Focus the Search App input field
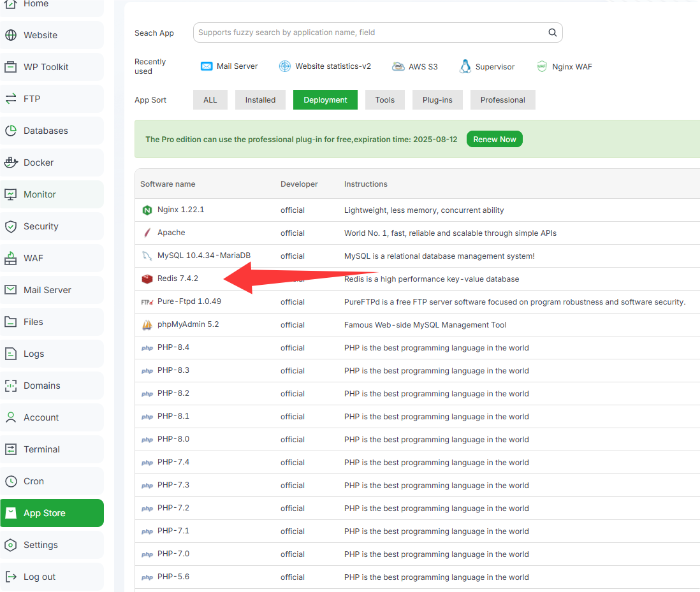Image resolution: width=700 pixels, height=592 pixels. click(370, 32)
